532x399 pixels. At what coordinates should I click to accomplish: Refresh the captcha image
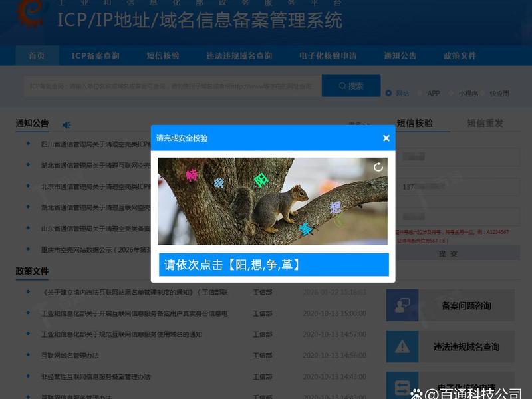(378, 167)
